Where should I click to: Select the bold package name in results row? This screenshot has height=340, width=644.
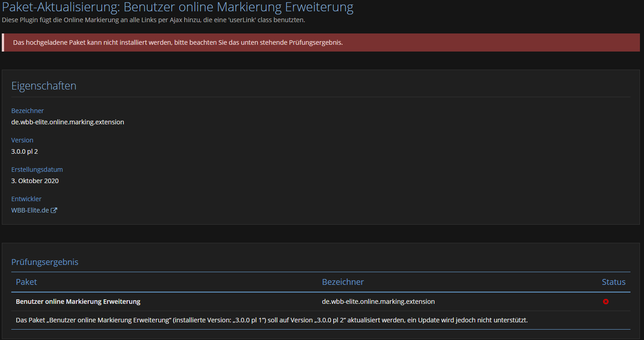click(x=78, y=302)
